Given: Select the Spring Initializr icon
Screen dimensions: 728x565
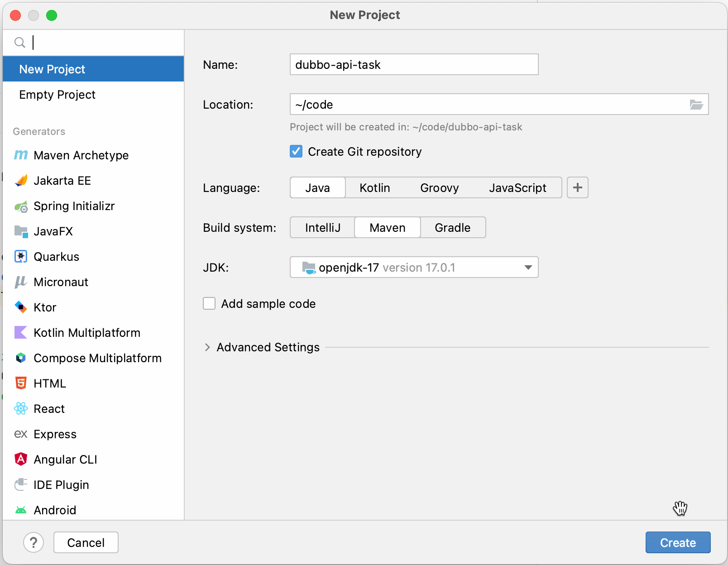Looking at the screenshot, I should point(21,206).
